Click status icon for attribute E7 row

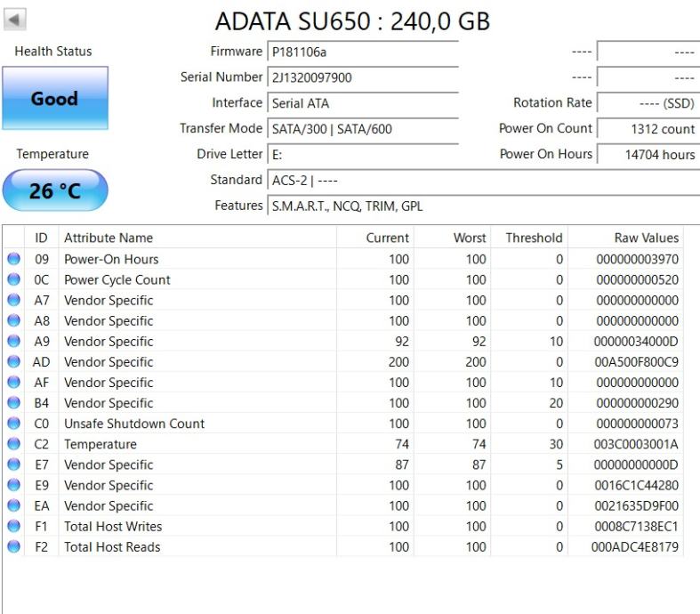14,464
